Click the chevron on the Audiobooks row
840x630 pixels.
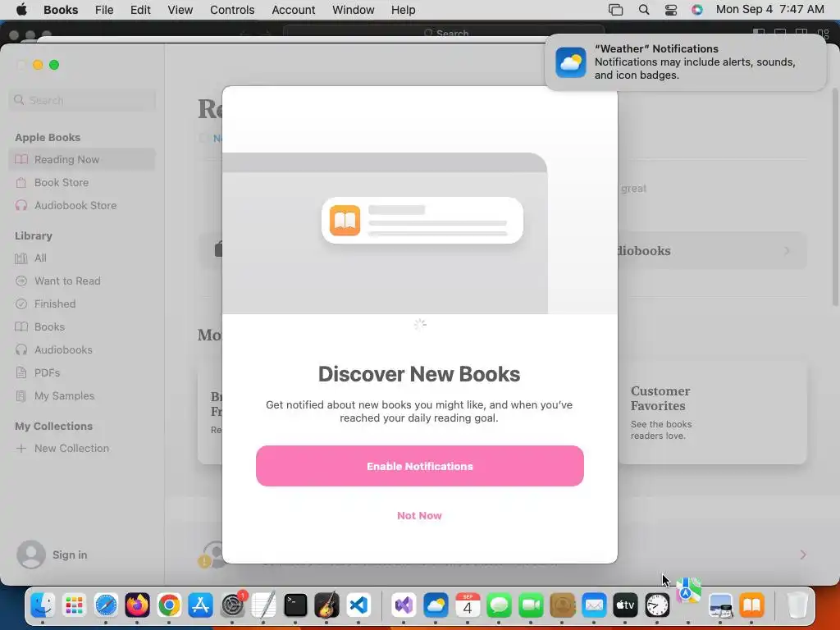(787, 251)
